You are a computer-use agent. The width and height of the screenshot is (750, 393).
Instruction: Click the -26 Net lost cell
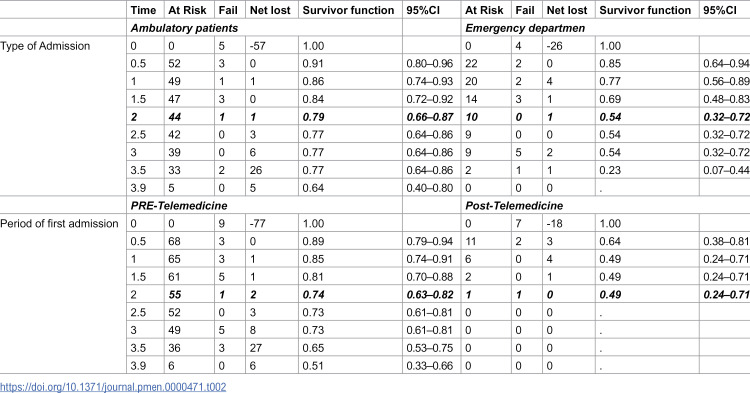pos(554,46)
